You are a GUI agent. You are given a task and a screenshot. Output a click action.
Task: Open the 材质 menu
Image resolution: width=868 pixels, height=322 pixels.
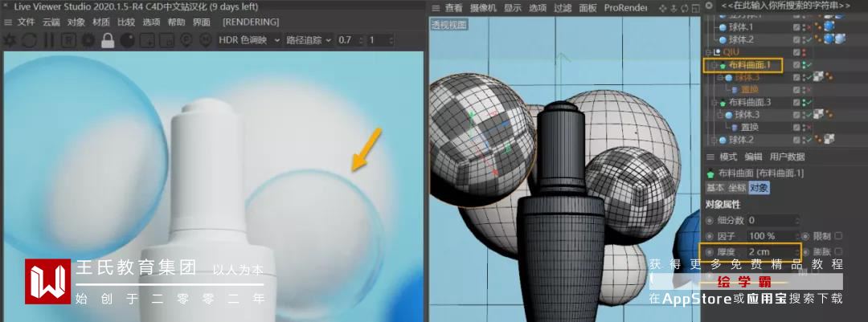(100, 22)
